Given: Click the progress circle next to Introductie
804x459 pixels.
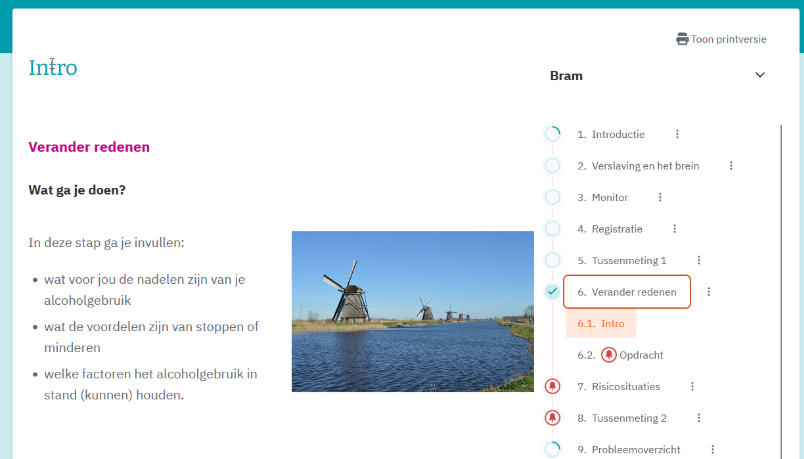Looking at the screenshot, I should (552, 134).
